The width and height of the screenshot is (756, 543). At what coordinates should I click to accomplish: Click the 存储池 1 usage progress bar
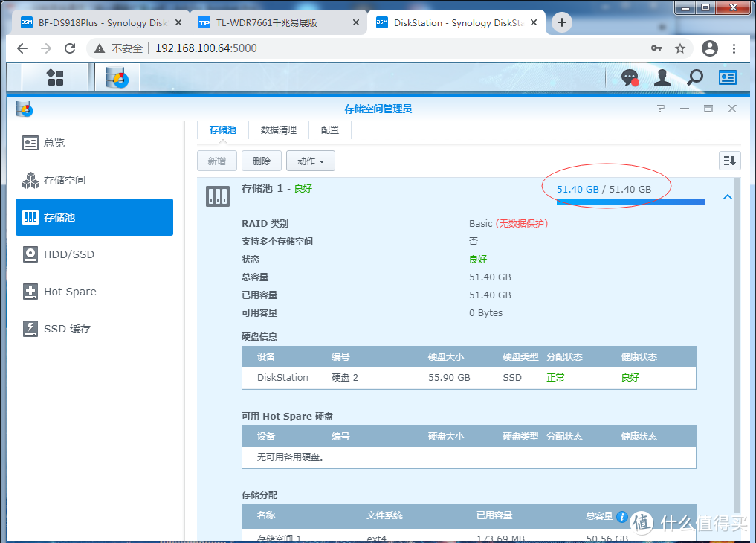[630, 202]
